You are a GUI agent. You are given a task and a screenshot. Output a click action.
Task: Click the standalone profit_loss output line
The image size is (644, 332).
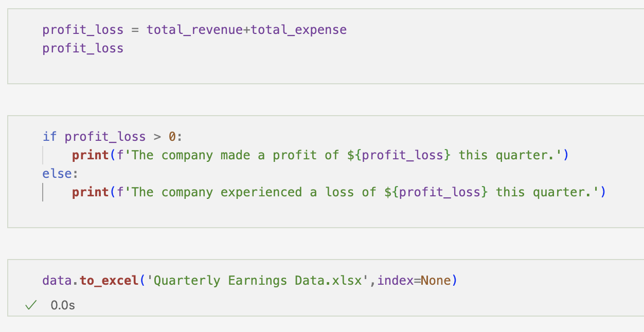pyautogui.click(x=83, y=48)
